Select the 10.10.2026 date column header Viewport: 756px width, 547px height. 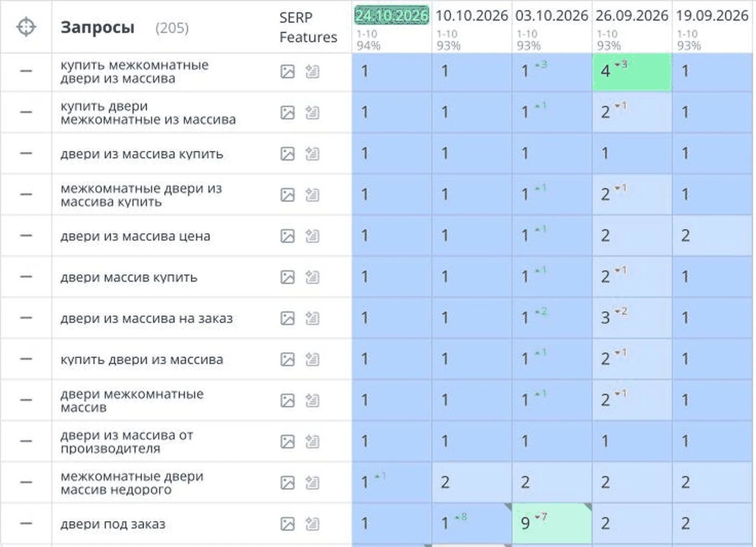point(472,16)
